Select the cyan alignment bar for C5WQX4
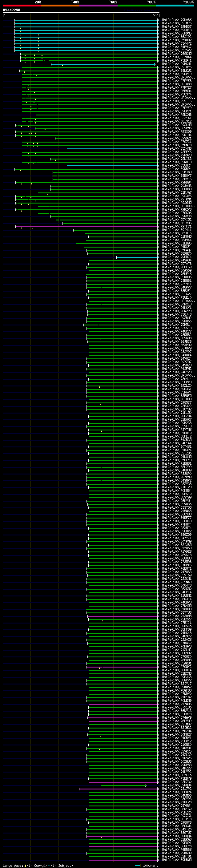Screen dimensions: 197x868 [x=113, y=166]
